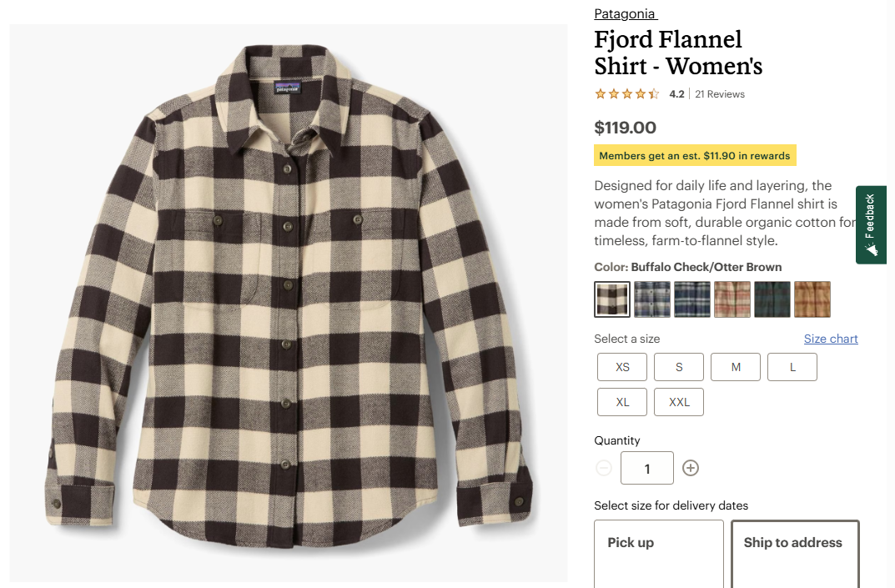The width and height of the screenshot is (895, 588).
Task: Select the pink and beige plaid swatch
Action: 732,299
